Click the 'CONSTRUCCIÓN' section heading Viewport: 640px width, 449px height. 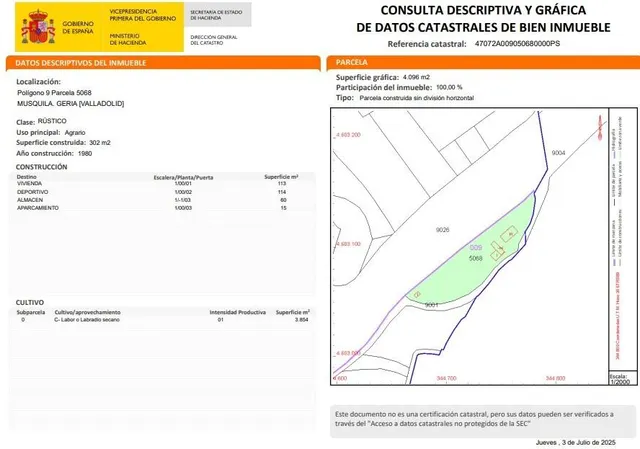pyautogui.click(x=42, y=167)
